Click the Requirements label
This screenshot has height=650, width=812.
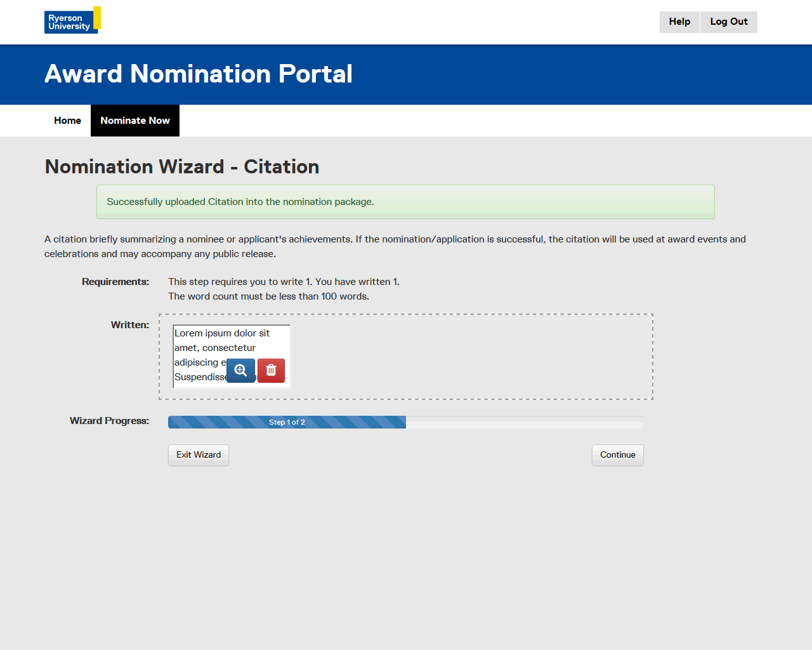[x=115, y=282]
